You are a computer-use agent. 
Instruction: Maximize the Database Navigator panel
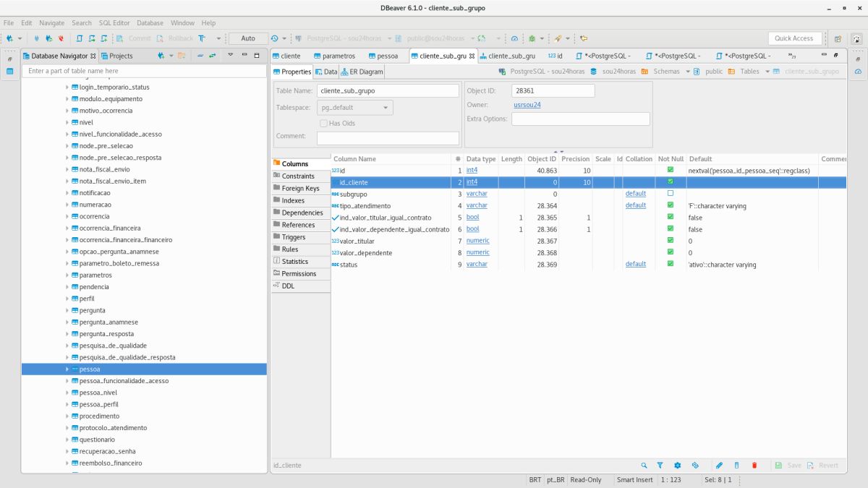click(257, 55)
